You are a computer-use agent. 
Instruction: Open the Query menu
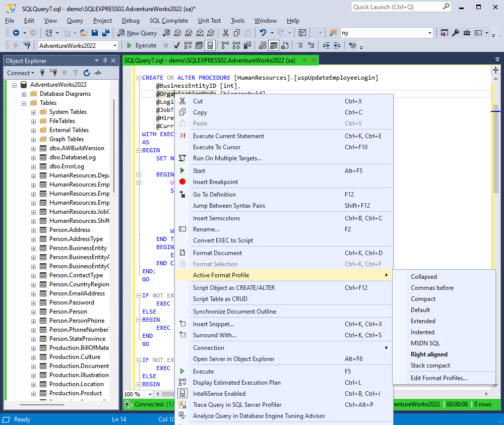point(75,20)
